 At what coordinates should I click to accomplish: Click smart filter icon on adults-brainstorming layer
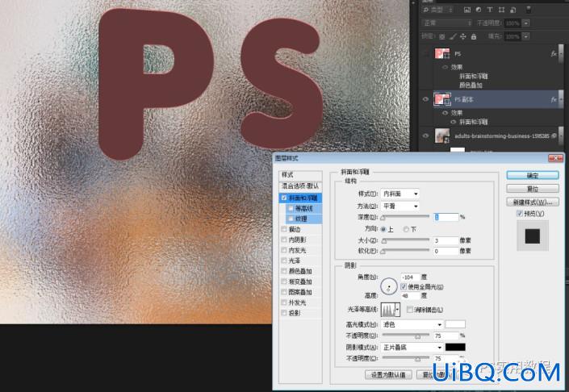pos(554,136)
